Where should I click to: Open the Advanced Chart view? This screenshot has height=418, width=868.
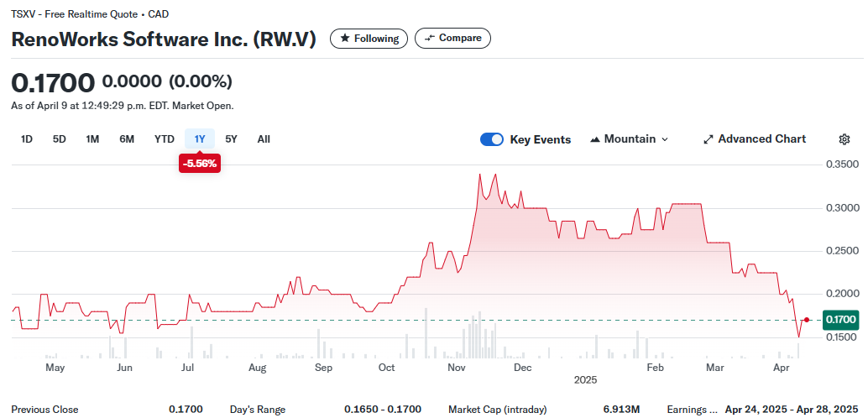(755, 139)
